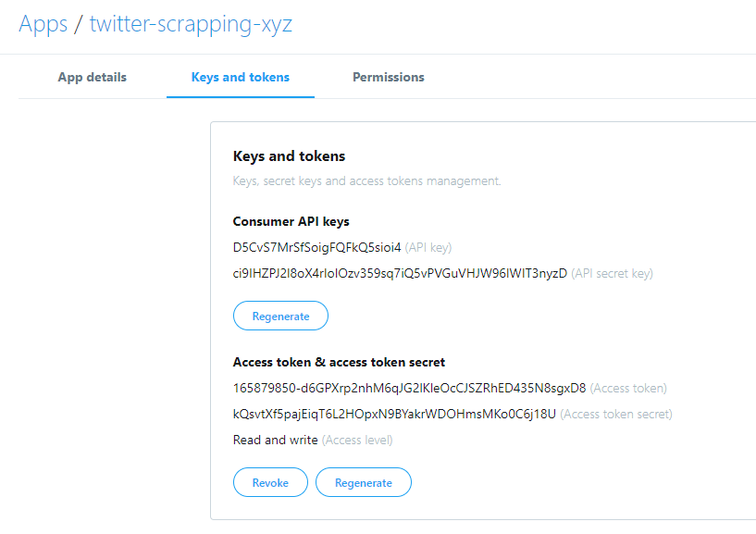756x534 pixels.
Task: Click the Read and write access level text
Action: [275, 440]
